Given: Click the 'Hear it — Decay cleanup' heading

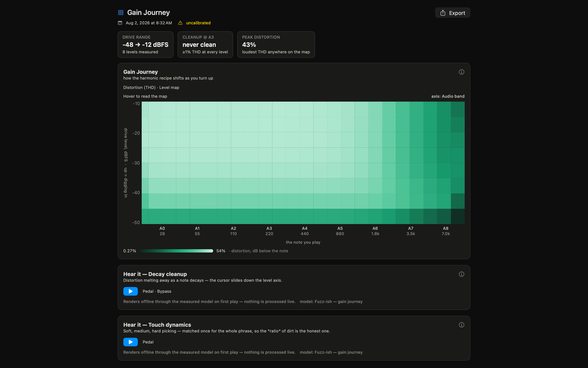Looking at the screenshot, I should click(155, 274).
